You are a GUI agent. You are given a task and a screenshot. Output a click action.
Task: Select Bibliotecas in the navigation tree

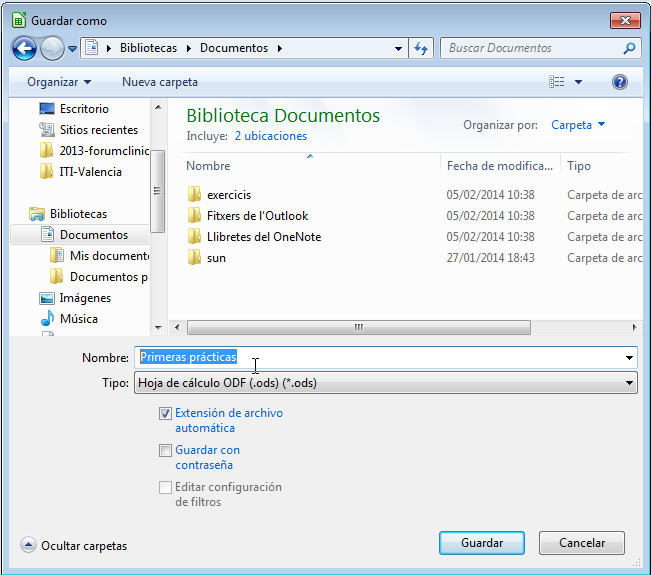(x=78, y=214)
